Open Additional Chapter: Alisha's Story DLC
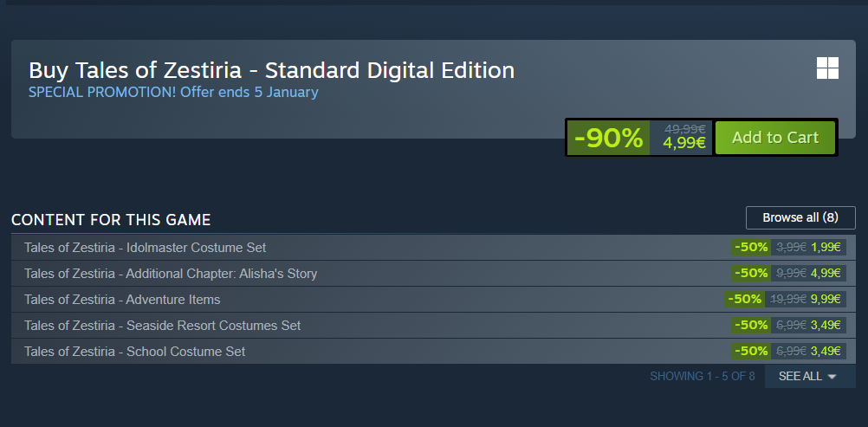 click(x=171, y=274)
